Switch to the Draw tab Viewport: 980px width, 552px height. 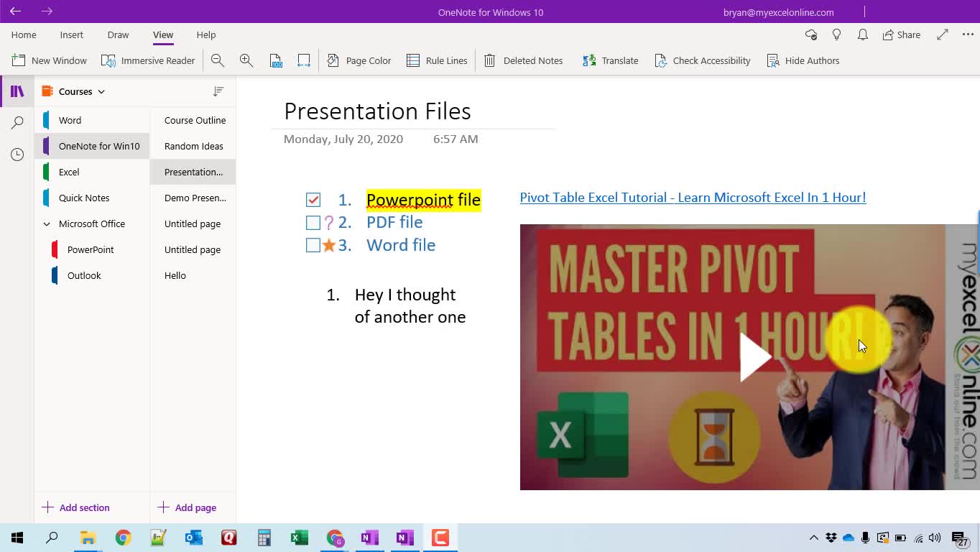pyautogui.click(x=118, y=34)
